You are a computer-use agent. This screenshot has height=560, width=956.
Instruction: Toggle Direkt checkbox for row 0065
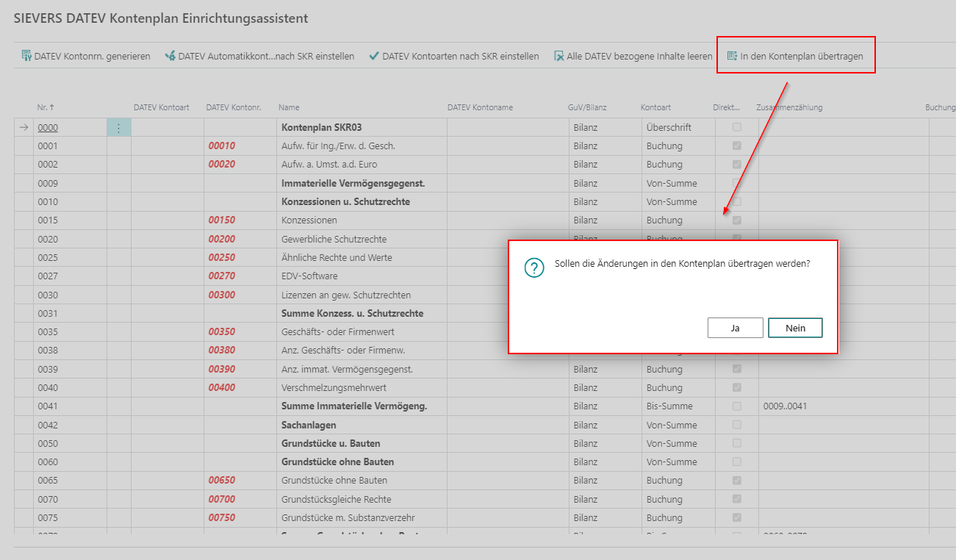click(x=737, y=481)
